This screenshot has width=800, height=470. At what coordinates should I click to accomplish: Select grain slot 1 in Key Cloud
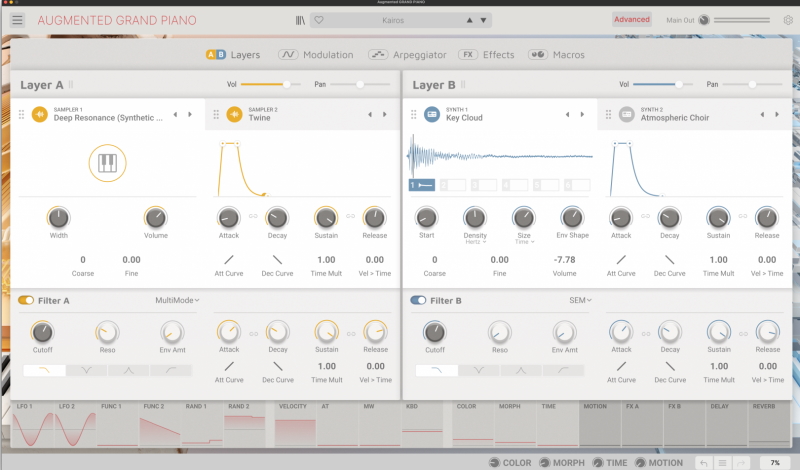click(422, 185)
